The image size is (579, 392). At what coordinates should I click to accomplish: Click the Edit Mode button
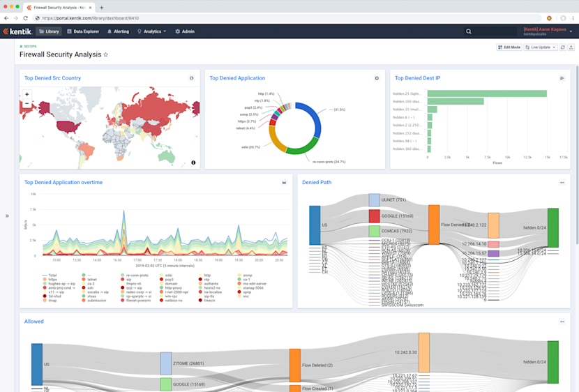pyautogui.click(x=509, y=47)
